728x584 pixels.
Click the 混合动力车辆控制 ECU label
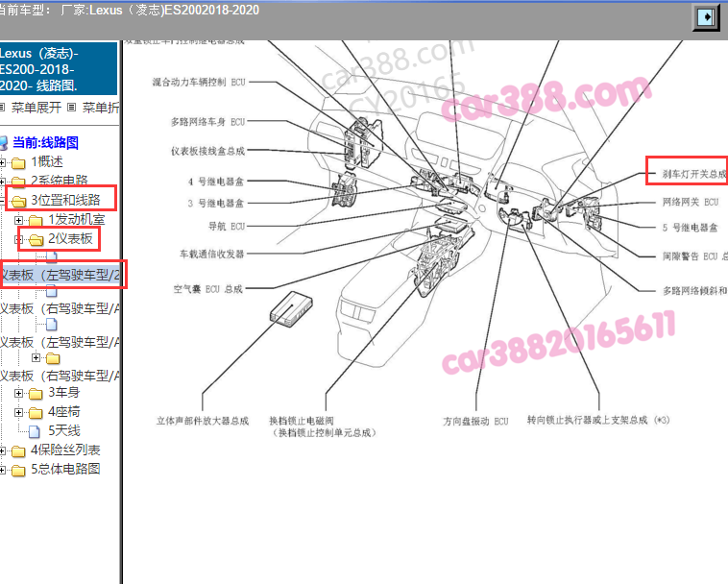(199, 83)
